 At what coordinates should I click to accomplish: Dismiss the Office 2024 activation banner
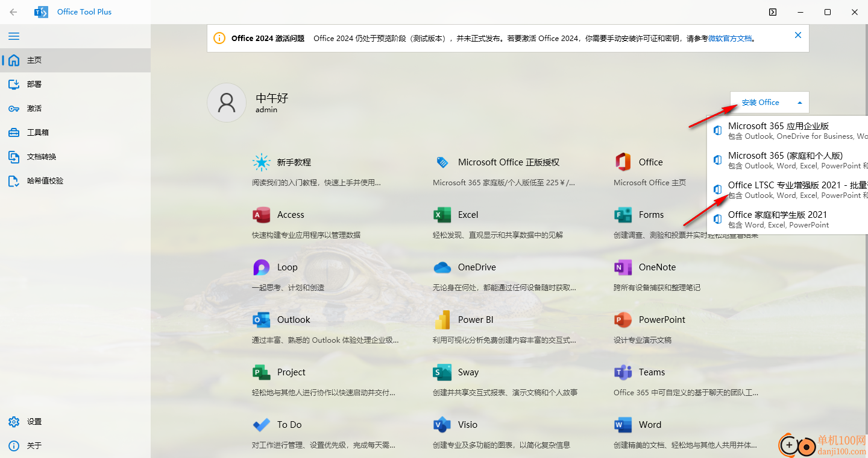[798, 35]
